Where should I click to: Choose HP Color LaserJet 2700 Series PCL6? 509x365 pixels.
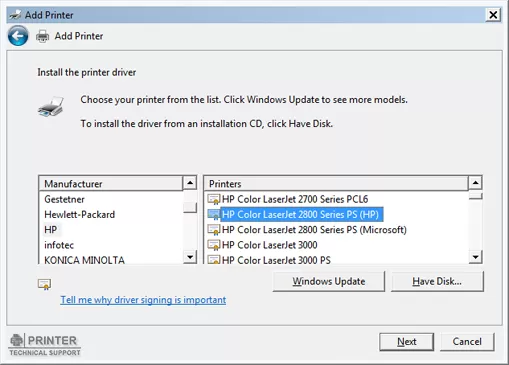click(x=295, y=199)
